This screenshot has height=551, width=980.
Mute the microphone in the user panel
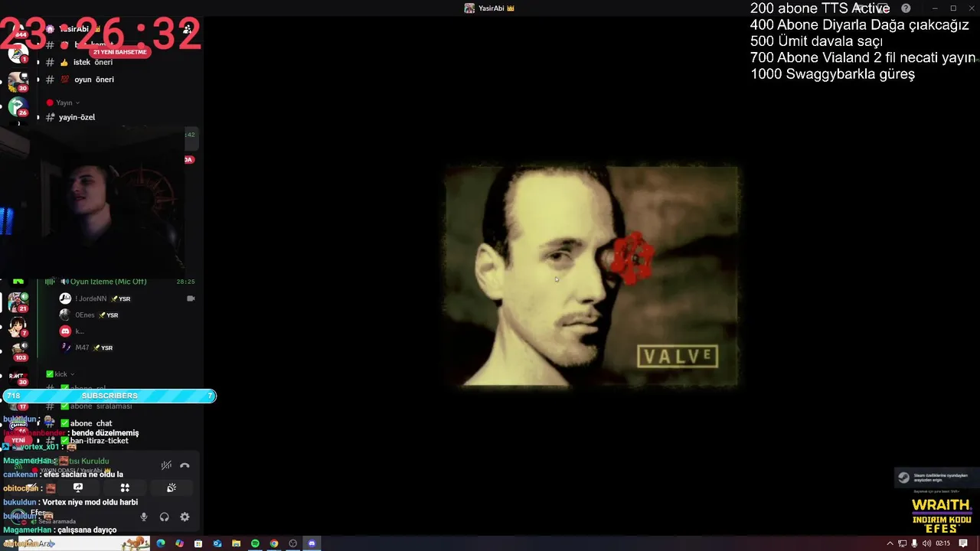click(144, 517)
